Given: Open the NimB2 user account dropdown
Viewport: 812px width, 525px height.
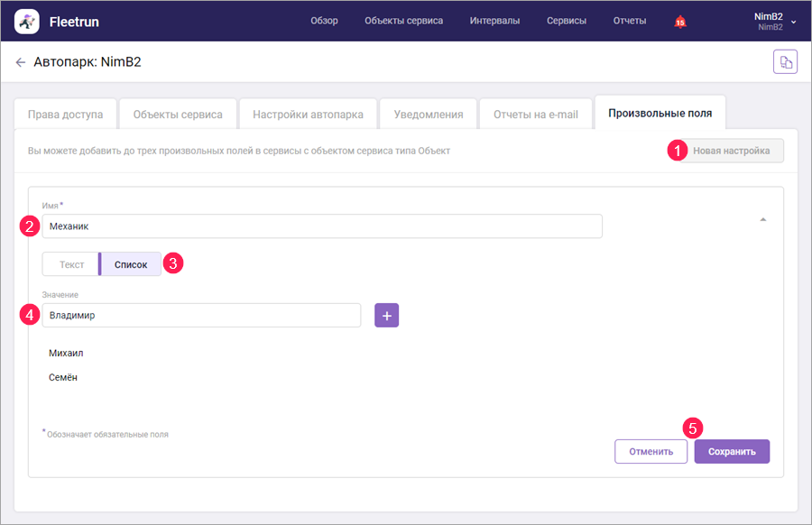Looking at the screenshot, I should pyautogui.click(x=775, y=22).
